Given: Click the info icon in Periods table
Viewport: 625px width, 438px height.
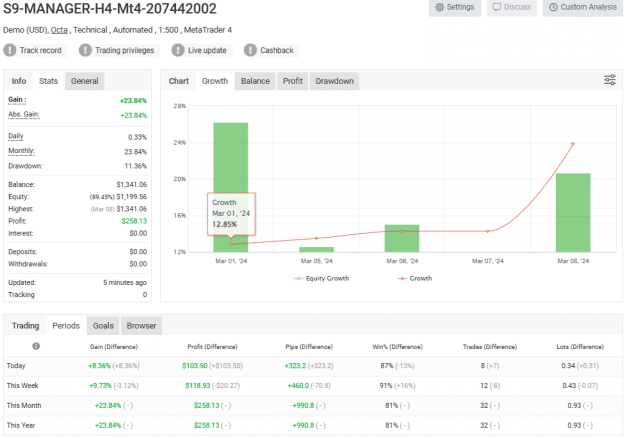Looking at the screenshot, I should coord(36,346).
